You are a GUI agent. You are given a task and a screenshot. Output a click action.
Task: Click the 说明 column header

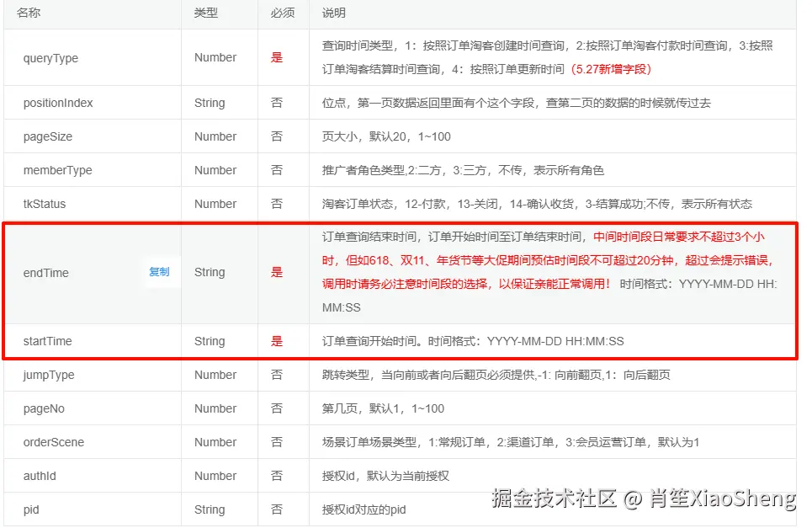pyautogui.click(x=333, y=13)
